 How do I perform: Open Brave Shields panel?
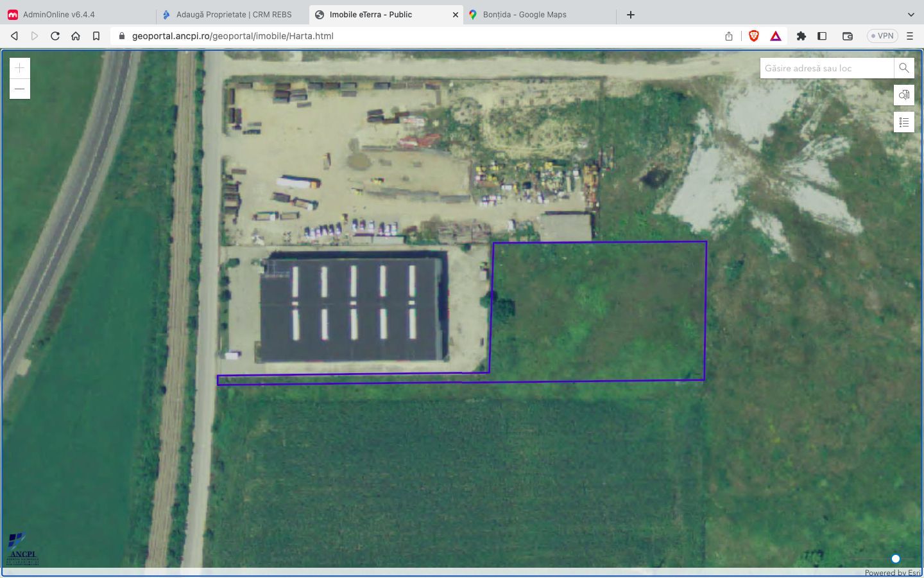(754, 36)
